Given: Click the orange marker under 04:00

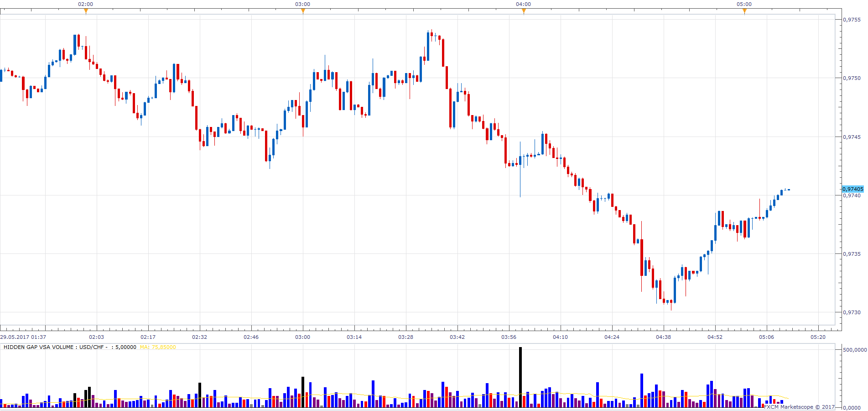Looking at the screenshot, I should click(524, 11).
